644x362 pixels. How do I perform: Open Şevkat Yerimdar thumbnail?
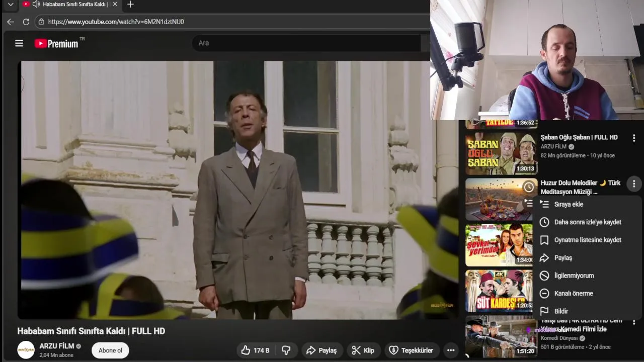point(499,245)
